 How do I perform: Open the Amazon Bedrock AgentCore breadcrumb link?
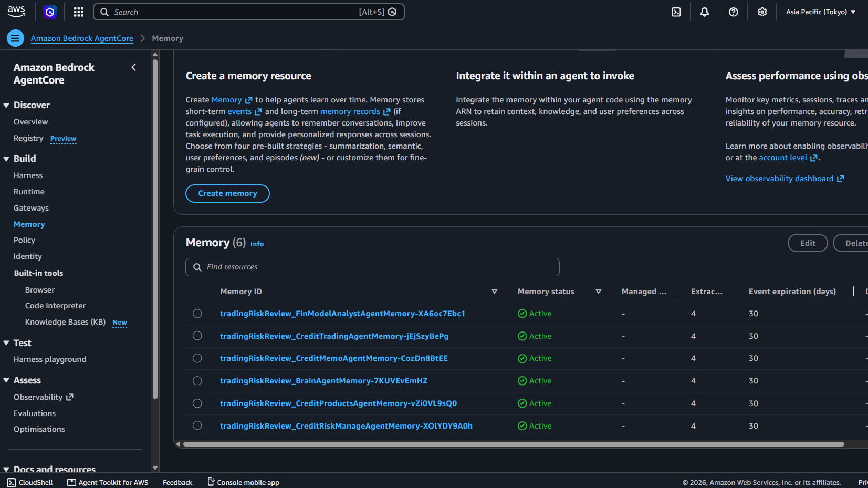tap(82, 38)
